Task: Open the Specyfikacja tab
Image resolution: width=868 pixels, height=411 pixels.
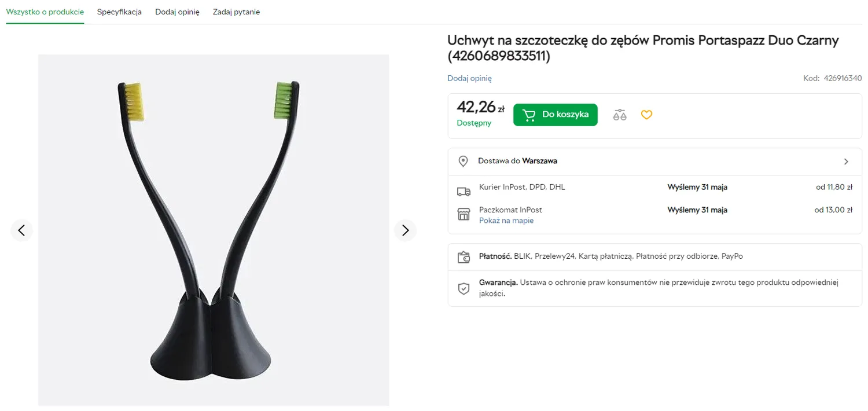Action: click(119, 12)
